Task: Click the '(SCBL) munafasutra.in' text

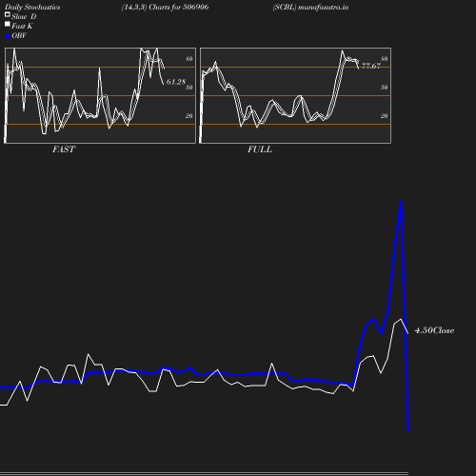Action: tap(310, 8)
